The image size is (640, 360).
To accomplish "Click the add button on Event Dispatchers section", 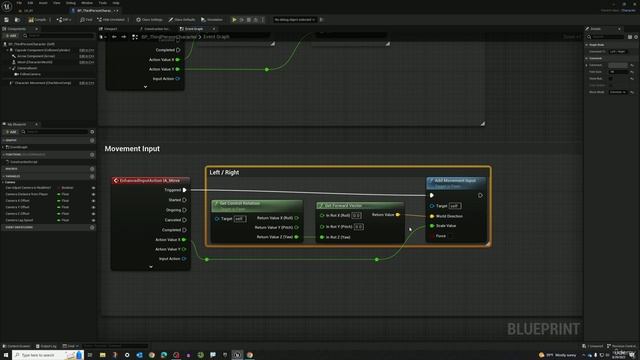I will [x=92, y=227].
